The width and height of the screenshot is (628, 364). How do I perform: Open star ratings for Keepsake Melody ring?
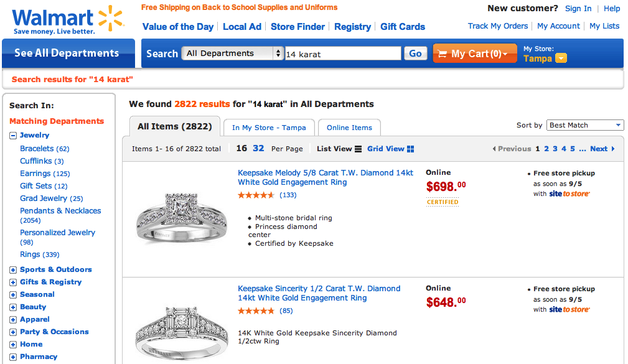pyautogui.click(x=256, y=195)
